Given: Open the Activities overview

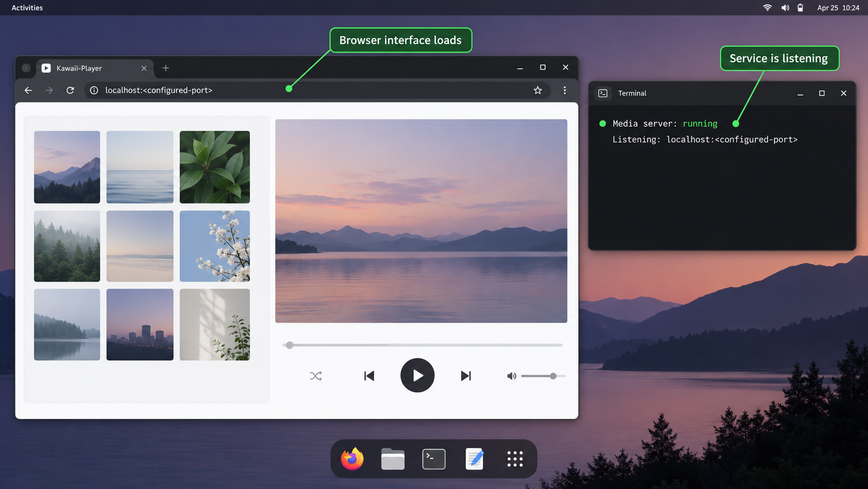Looking at the screenshot, I should (x=27, y=8).
